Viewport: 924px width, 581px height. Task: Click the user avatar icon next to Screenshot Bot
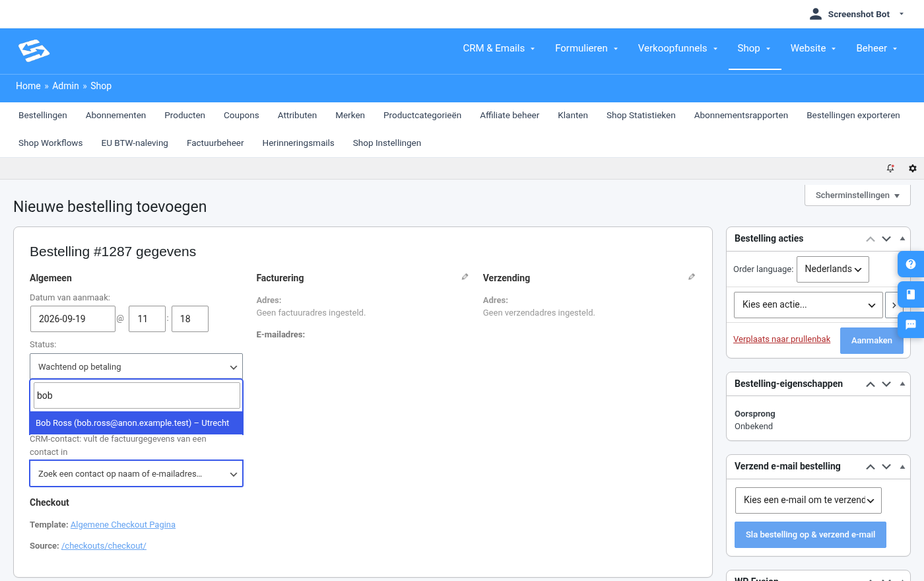pyautogui.click(x=816, y=14)
